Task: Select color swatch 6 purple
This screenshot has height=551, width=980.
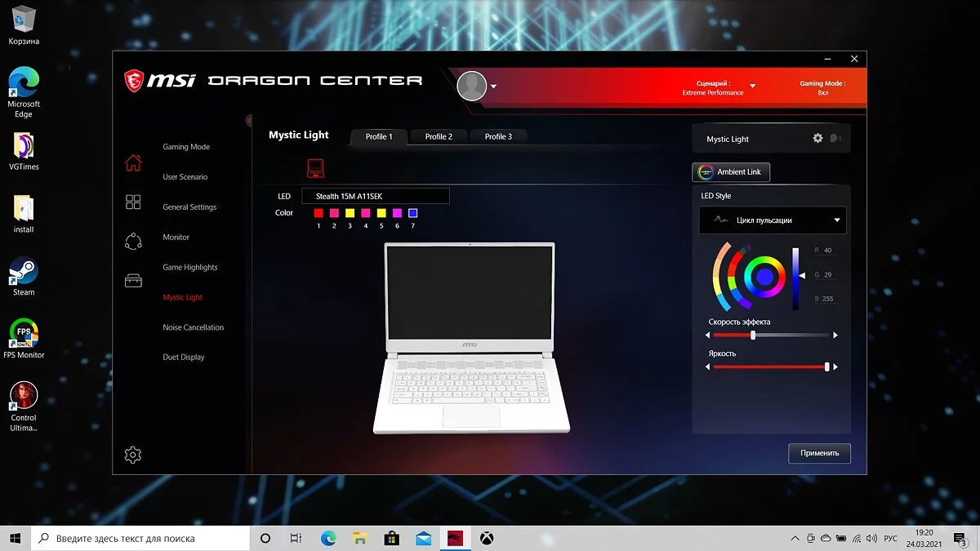Action: click(x=397, y=213)
